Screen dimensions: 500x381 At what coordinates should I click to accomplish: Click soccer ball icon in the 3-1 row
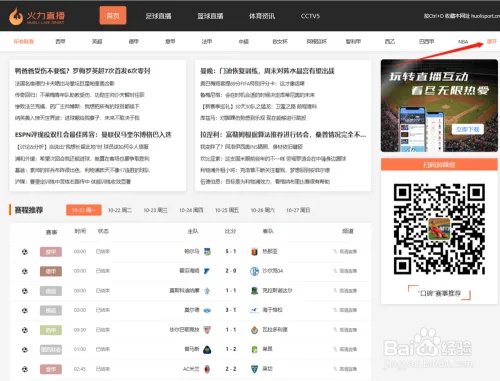(x=25, y=310)
